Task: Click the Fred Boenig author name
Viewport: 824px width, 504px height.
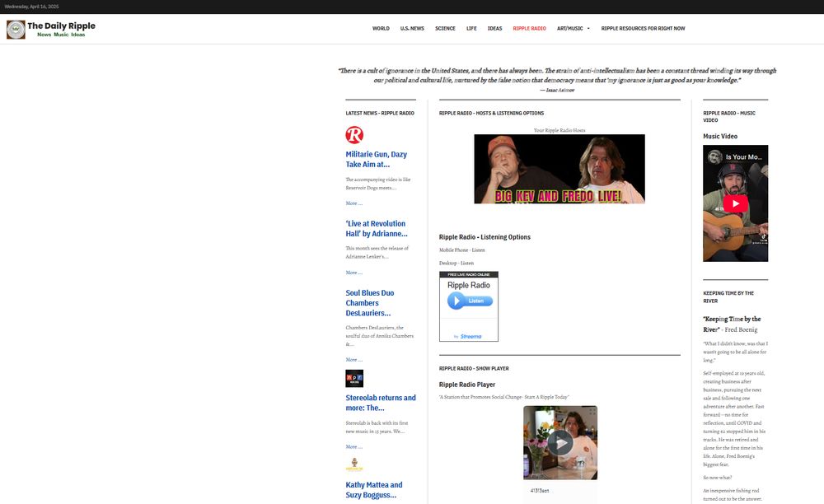Action: [x=741, y=329]
